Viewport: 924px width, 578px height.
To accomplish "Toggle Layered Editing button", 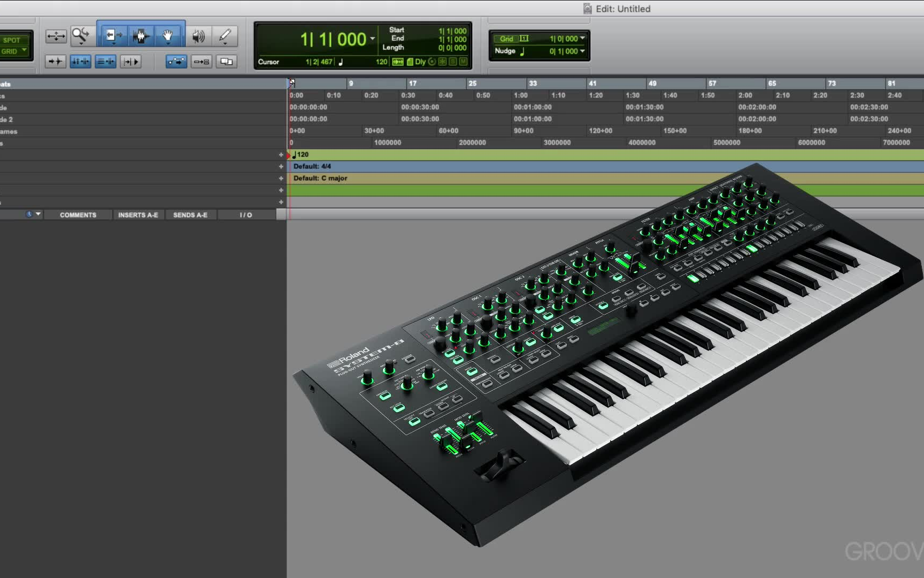I will click(227, 62).
